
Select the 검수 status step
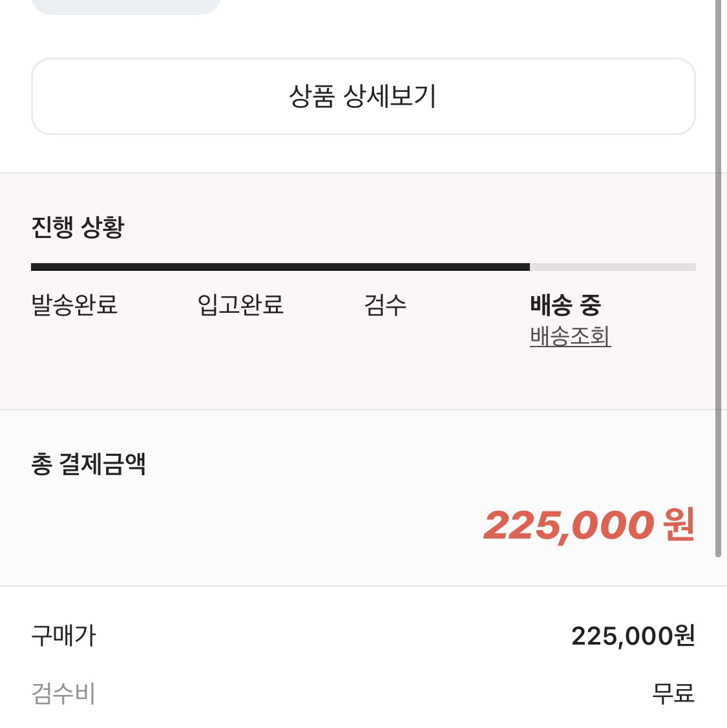(385, 305)
